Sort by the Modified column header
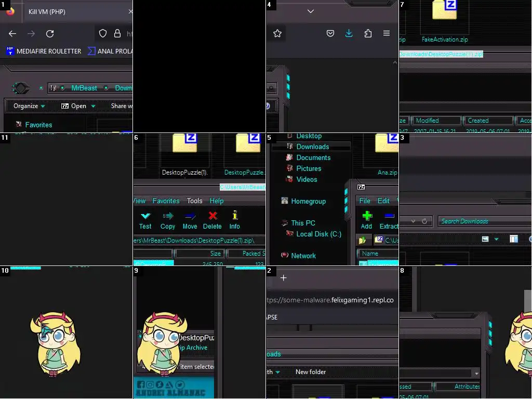 436,121
